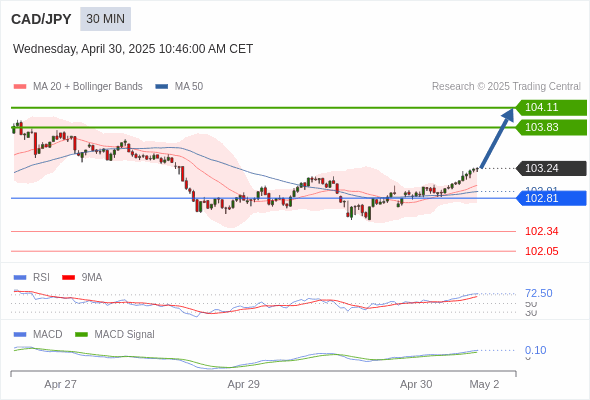Image resolution: width=590 pixels, height=400 pixels.
Task: Click the 102.05 support level label
Action: (x=541, y=251)
